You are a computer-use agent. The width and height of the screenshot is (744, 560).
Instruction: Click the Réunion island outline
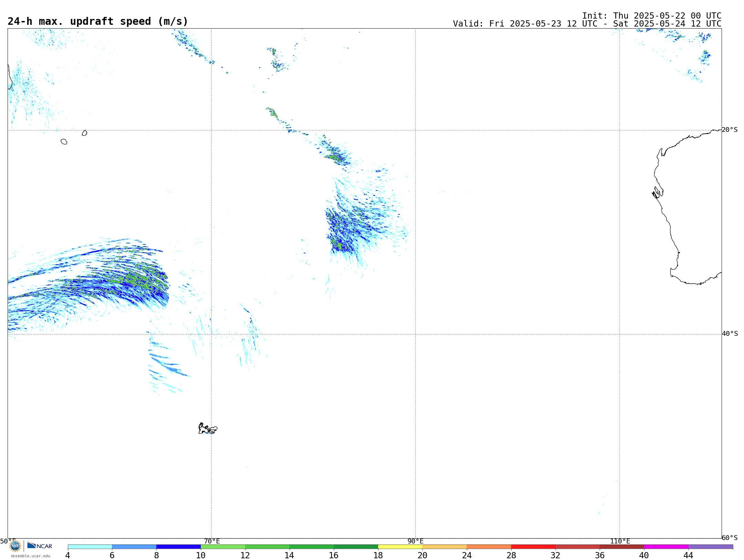[64, 142]
